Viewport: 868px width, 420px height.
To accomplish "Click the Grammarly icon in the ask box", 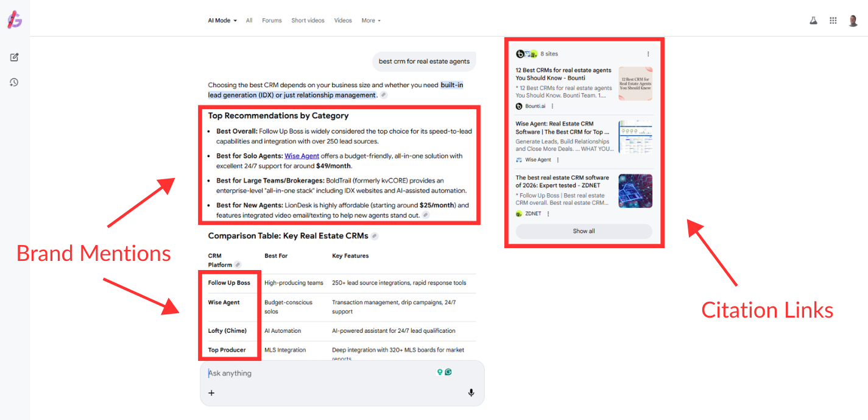I will click(x=448, y=372).
